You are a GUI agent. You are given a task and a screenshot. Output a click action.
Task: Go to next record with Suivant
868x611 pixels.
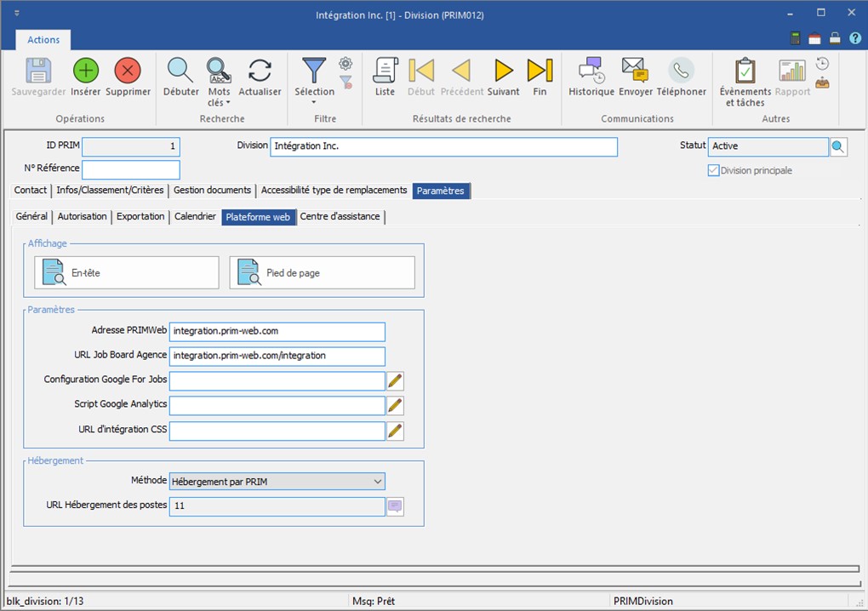(503, 71)
